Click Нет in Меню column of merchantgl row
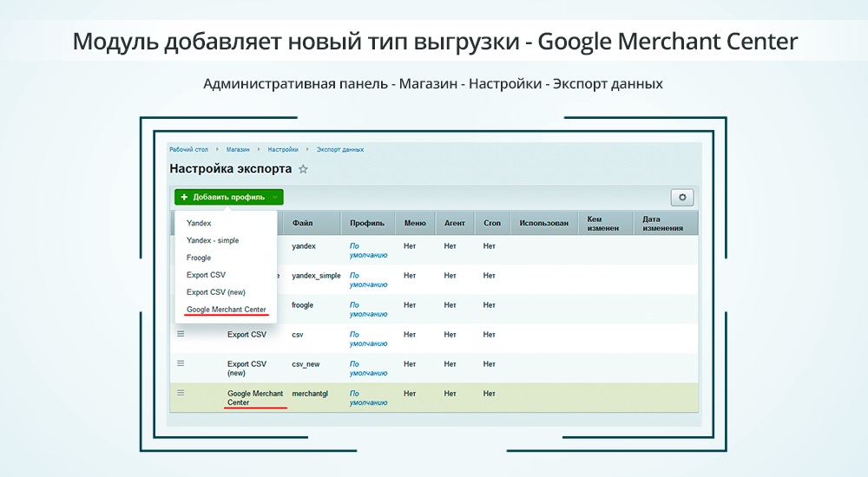This screenshot has height=477, width=868. point(410,394)
